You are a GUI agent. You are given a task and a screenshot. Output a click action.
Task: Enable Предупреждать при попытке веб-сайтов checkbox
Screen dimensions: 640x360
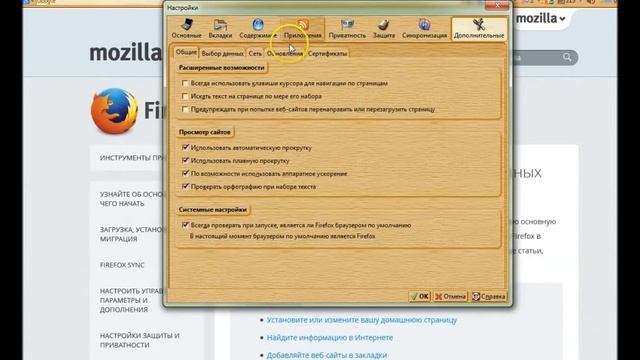[185, 109]
